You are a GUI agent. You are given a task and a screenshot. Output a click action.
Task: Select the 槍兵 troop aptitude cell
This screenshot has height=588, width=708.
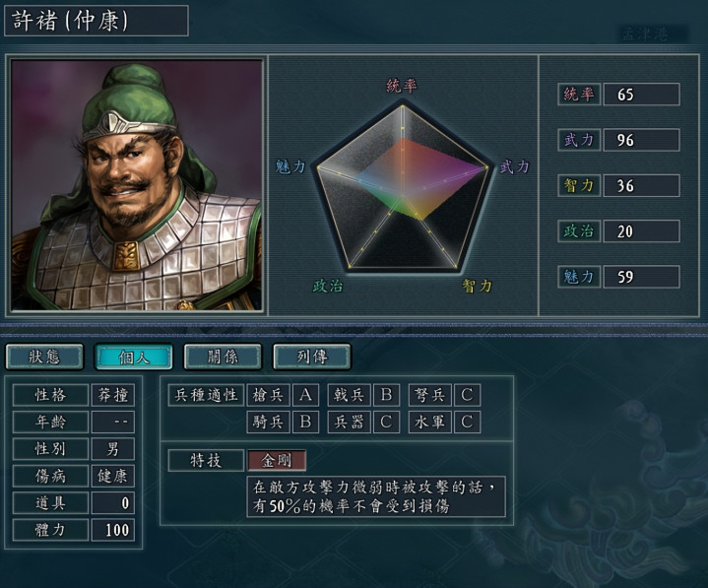(268, 395)
